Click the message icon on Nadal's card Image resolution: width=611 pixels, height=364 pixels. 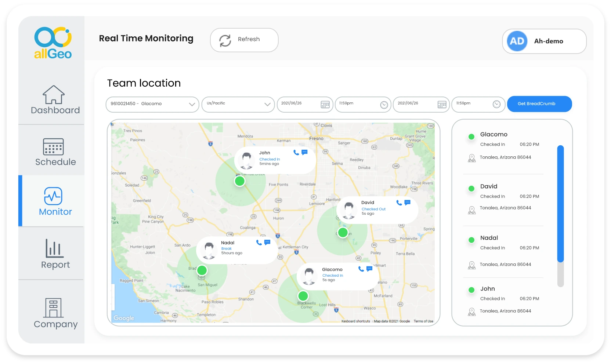tap(267, 242)
